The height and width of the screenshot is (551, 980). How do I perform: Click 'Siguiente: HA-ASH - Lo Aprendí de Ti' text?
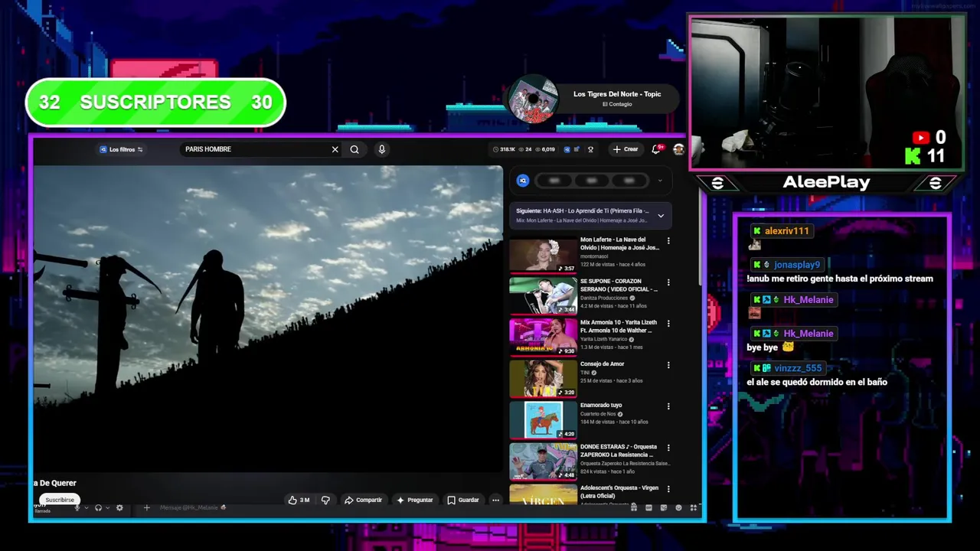pyautogui.click(x=583, y=210)
